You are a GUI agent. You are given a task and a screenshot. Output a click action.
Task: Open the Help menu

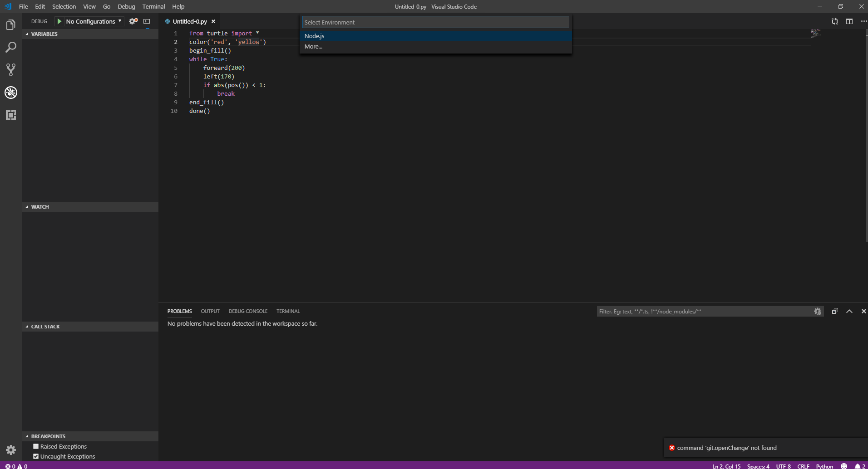point(178,6)
